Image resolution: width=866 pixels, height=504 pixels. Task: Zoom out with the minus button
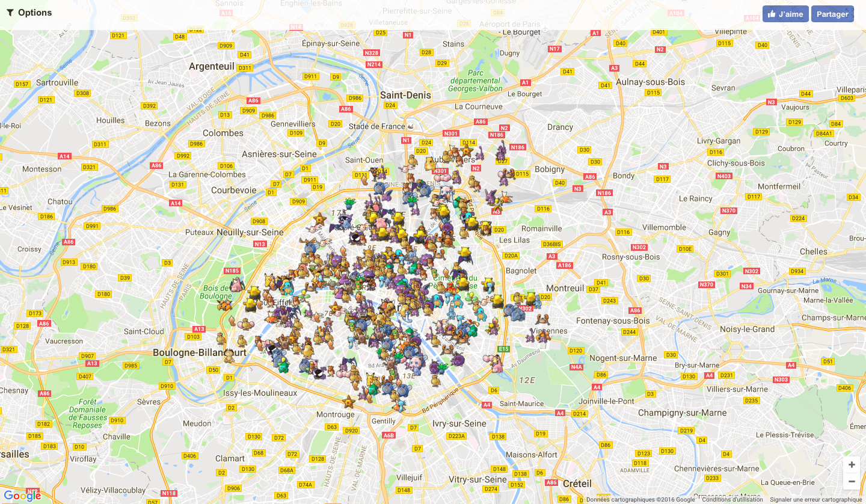[x=852, y=481]
